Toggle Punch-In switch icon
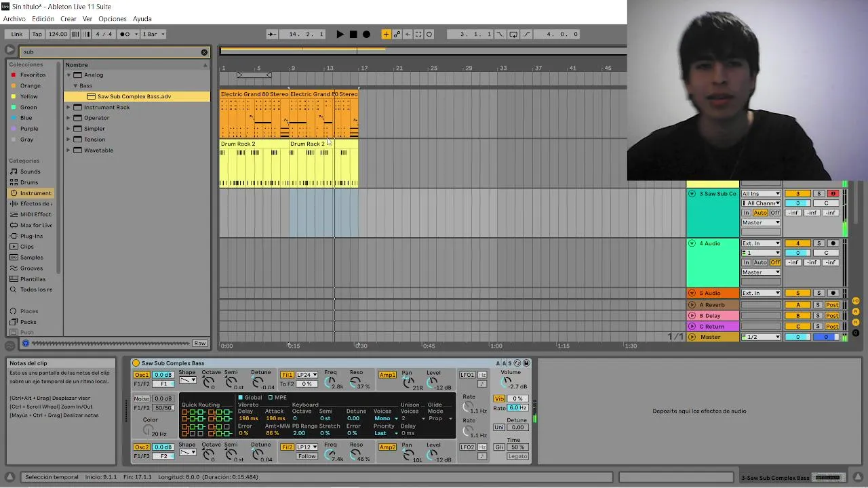Image resolution: width=868 pixels, height=488 pixels. click(500, 34)
